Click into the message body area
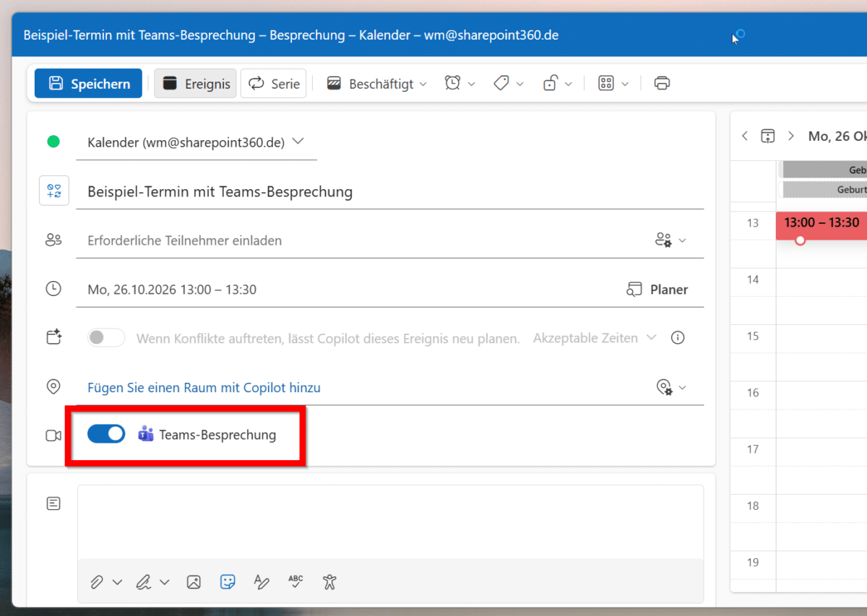867x616 pixels. (x=390, y=522)
